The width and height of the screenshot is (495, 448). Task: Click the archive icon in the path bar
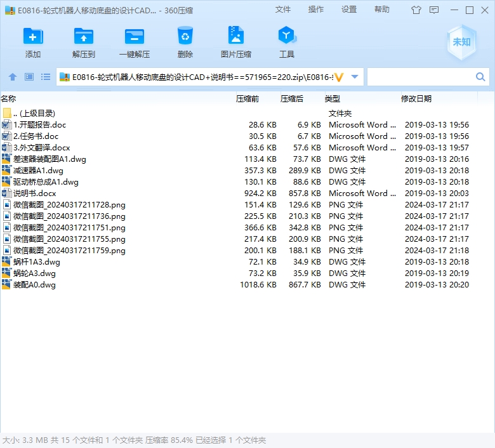[x=65, y=77]
